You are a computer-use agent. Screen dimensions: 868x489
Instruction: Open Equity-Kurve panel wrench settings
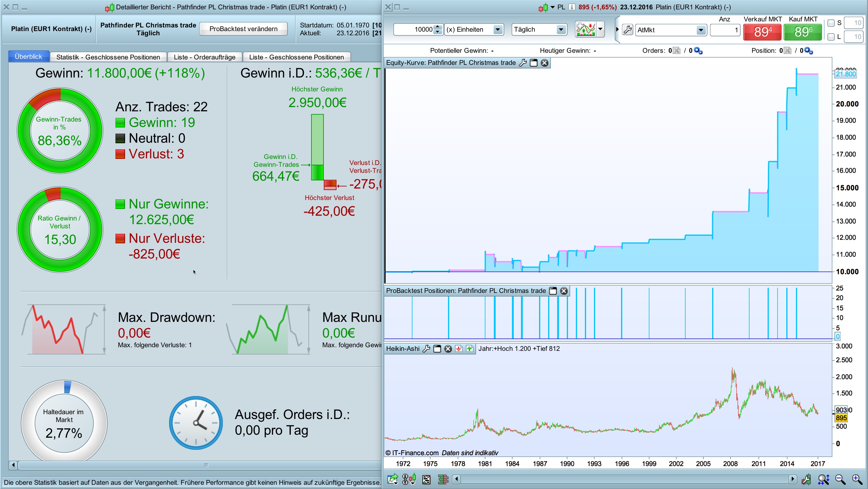[522, 63]
